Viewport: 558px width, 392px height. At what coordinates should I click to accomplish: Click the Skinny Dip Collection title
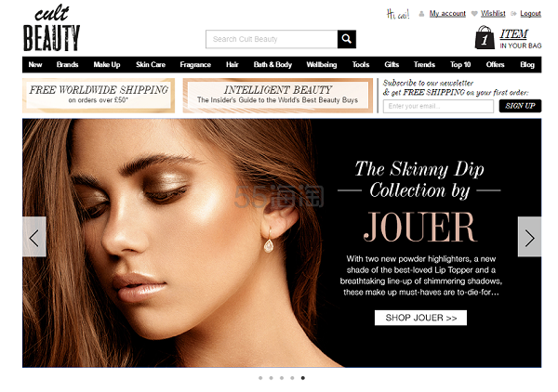point(419,179)
